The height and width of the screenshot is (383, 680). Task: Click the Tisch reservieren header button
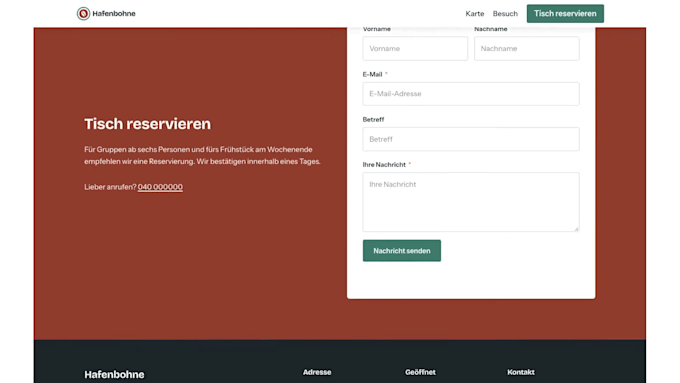[x=565, y=13]
